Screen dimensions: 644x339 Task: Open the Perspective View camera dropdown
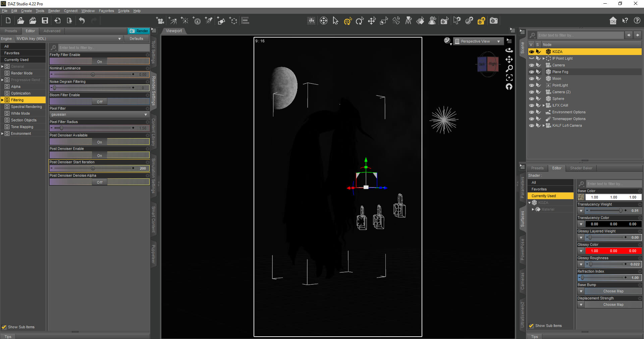(479, 41)
